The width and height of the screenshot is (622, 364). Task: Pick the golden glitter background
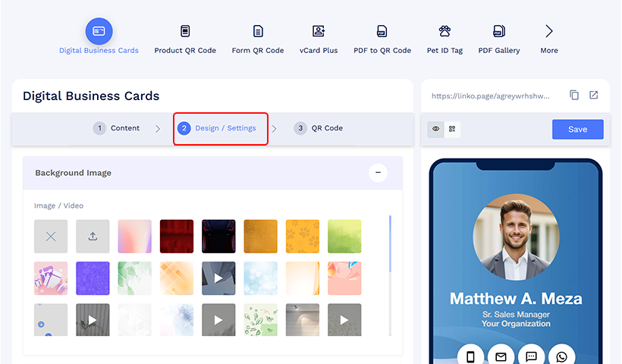click(x=261, y=237)
